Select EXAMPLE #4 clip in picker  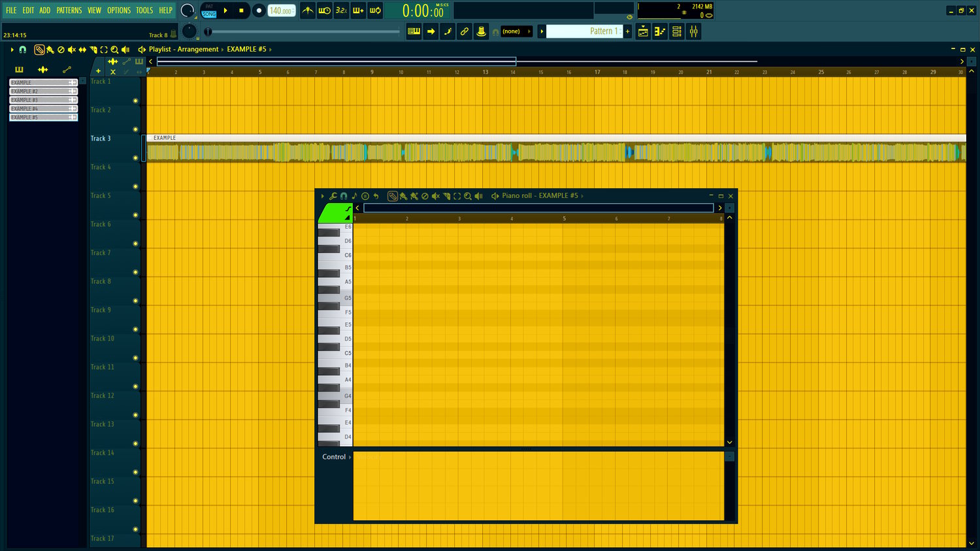click(44, 109)
